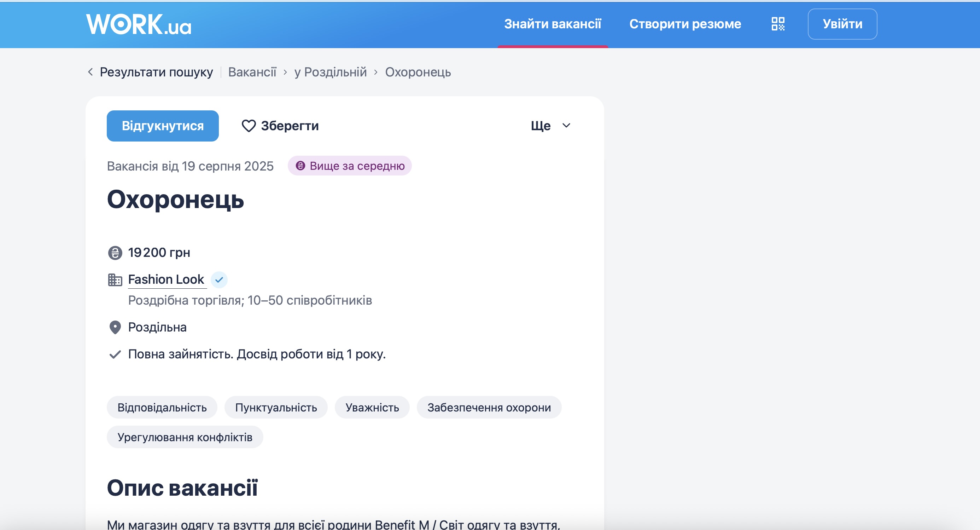Click the hryvnia icon in Вище за середню badge
The width and height of the screenshot is (980, 530).
click(300, 166)
